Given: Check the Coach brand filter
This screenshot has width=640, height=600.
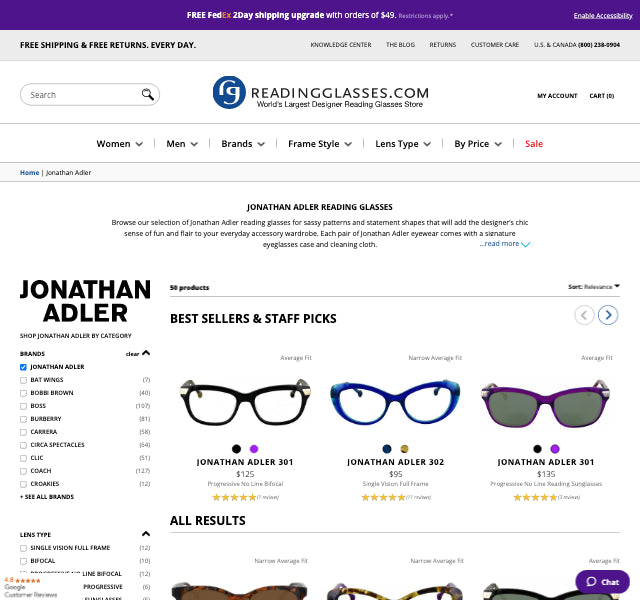Looking at the screenshot, I should [23, 471].
